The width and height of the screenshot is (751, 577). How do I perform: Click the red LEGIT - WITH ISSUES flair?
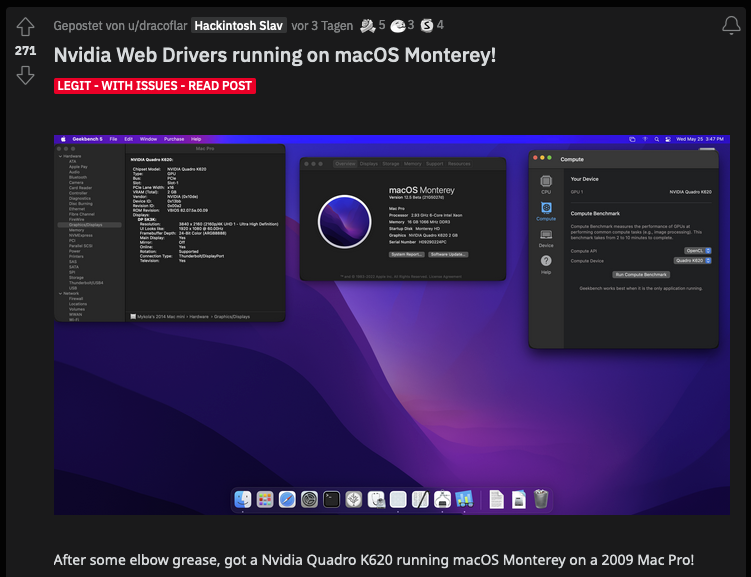(155, 86)
